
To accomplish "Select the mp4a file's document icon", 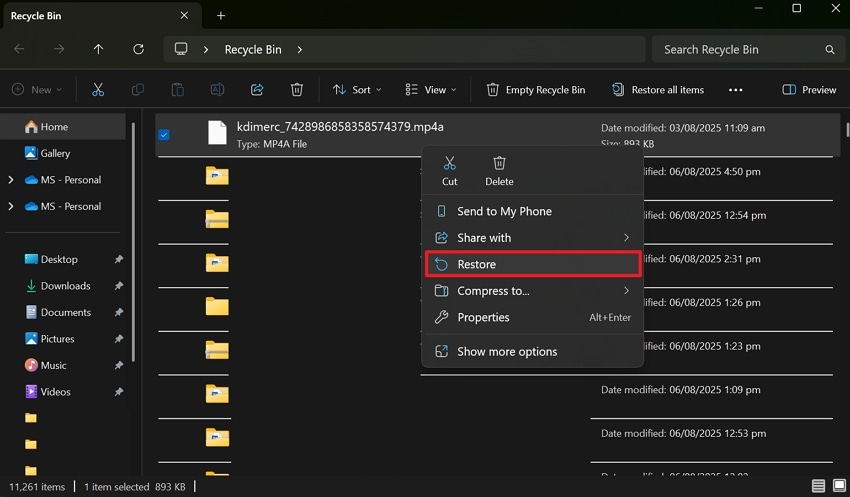I will coord(217,133).
